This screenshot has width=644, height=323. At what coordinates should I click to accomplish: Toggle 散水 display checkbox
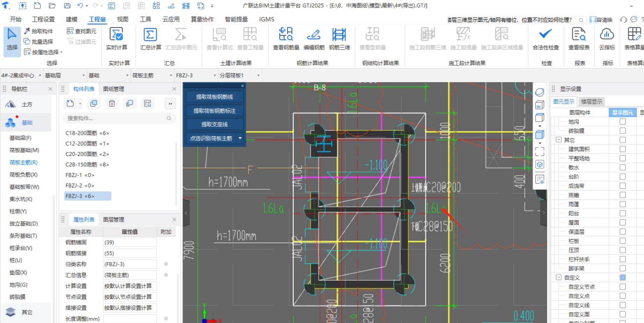(623, 167)
